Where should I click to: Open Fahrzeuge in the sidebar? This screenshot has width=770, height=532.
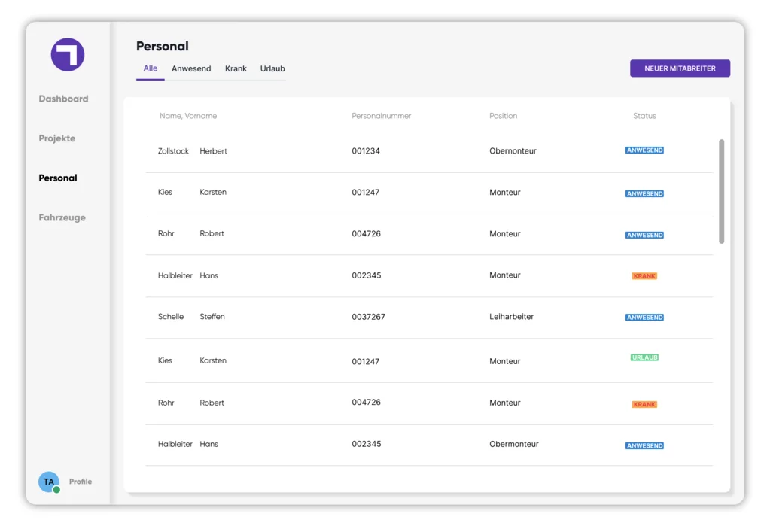pyautogui.click(x=62, y=217)
